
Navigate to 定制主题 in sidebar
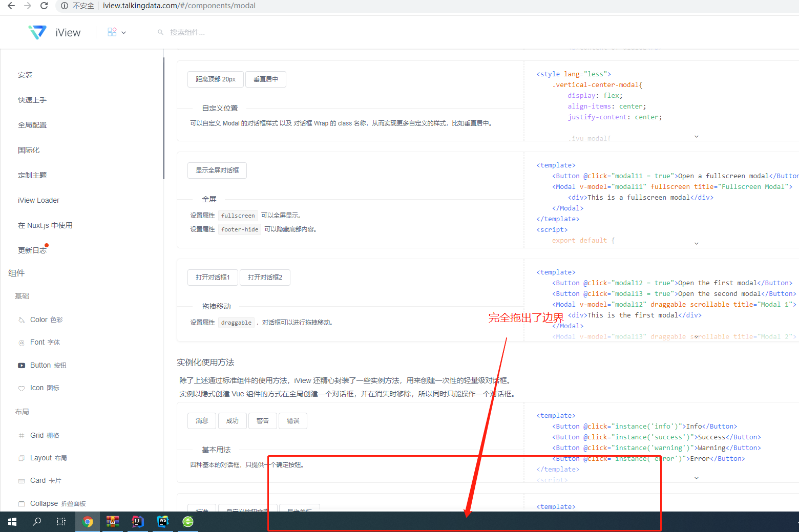tap(32, 175)
